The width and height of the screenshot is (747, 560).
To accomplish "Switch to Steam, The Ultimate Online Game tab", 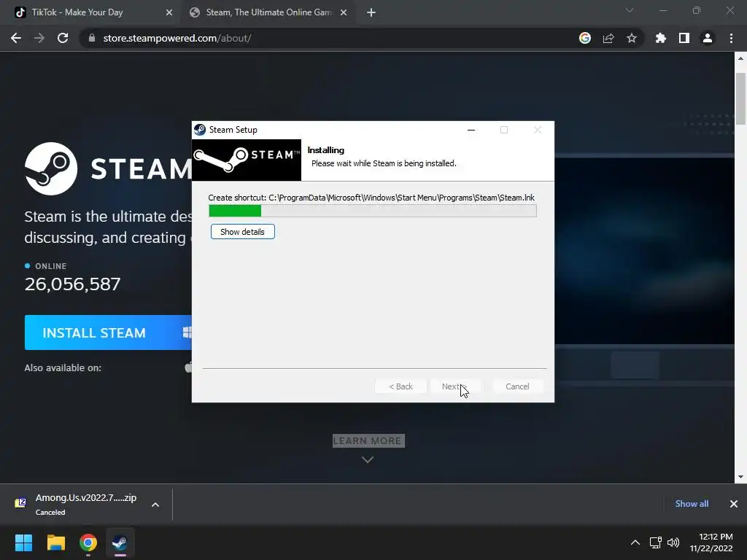I will pos(268,12).
